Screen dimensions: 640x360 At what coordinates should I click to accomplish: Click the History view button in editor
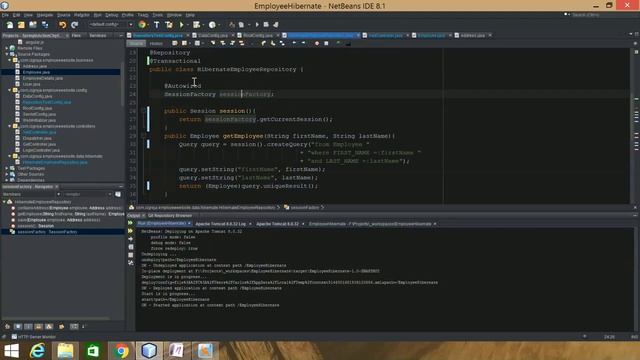point(156,43)
